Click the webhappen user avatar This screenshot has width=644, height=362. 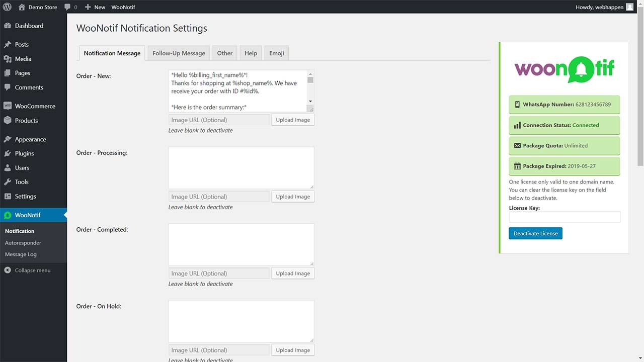pyautogui.click(x=629, y=7)
